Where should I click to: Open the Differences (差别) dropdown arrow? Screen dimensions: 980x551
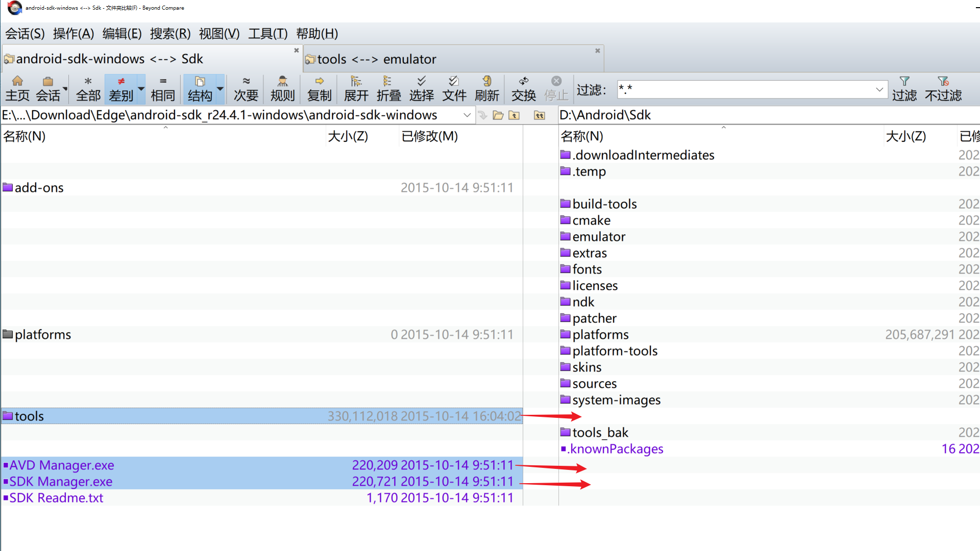pyautogui.click(x=141, y=89)
